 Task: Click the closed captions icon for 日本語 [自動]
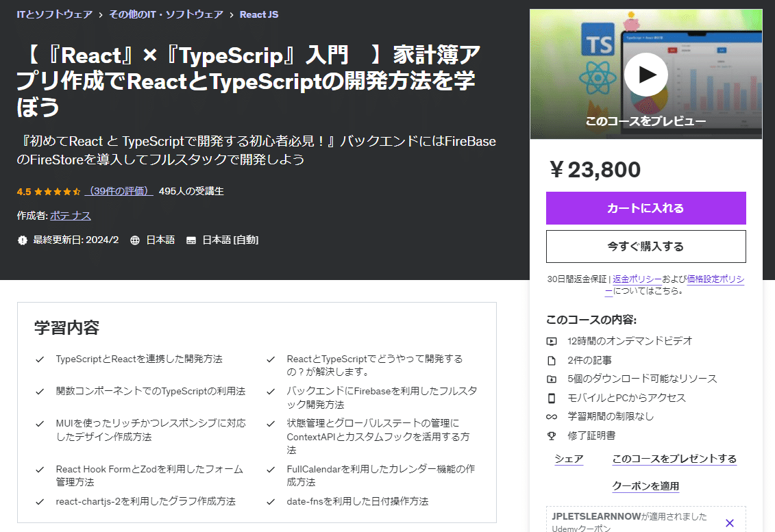192,240
